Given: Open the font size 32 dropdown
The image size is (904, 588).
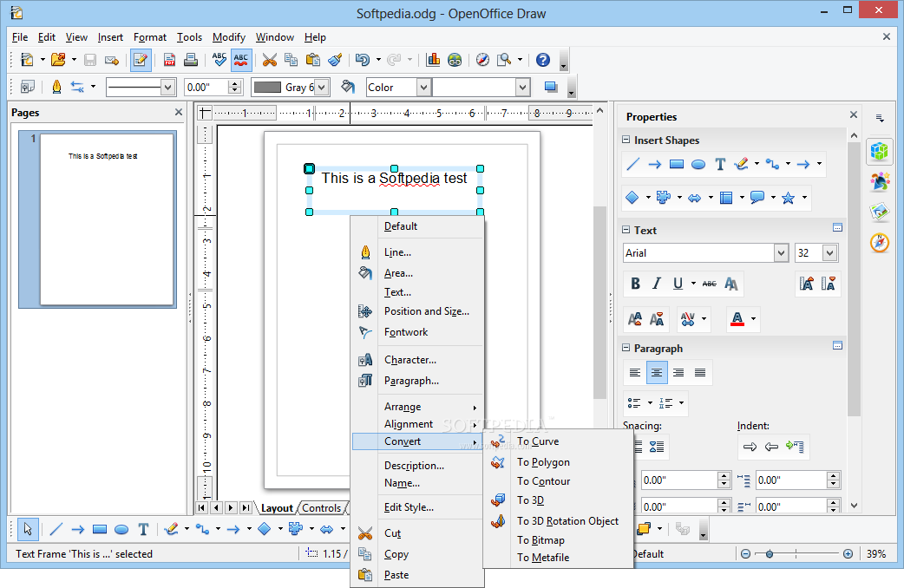Looking at the screenshot, I should point(829,252).
